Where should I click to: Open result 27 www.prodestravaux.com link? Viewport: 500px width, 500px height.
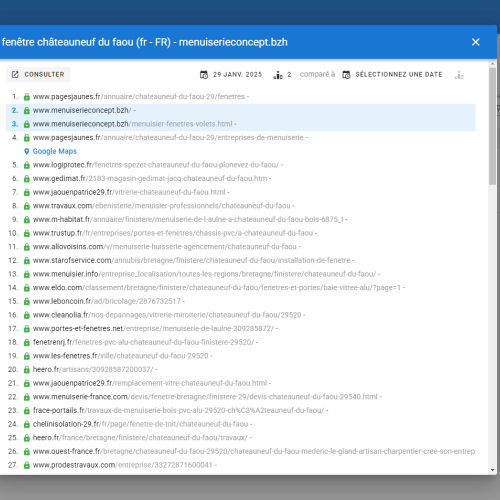click(x=123, y=465)
